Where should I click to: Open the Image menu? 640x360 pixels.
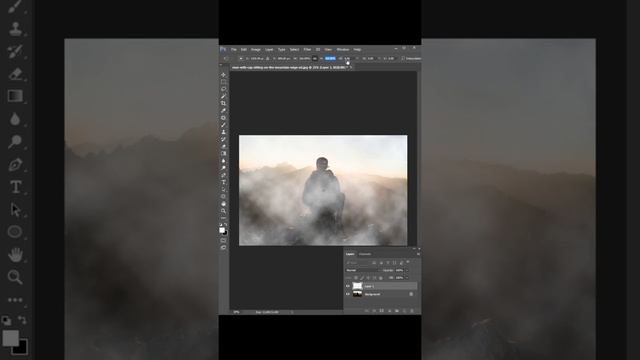(256, 49)
